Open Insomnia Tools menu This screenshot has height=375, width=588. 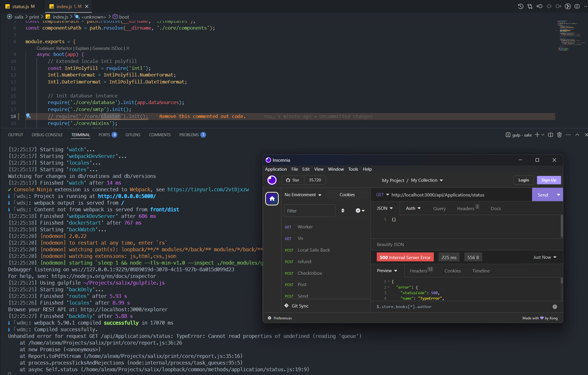click(353, 169)
